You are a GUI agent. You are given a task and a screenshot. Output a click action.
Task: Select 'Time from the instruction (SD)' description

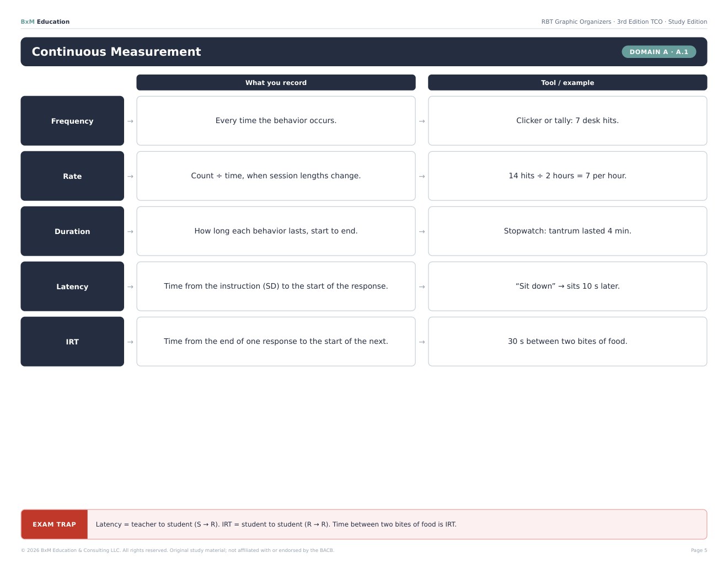click(276, 286)
